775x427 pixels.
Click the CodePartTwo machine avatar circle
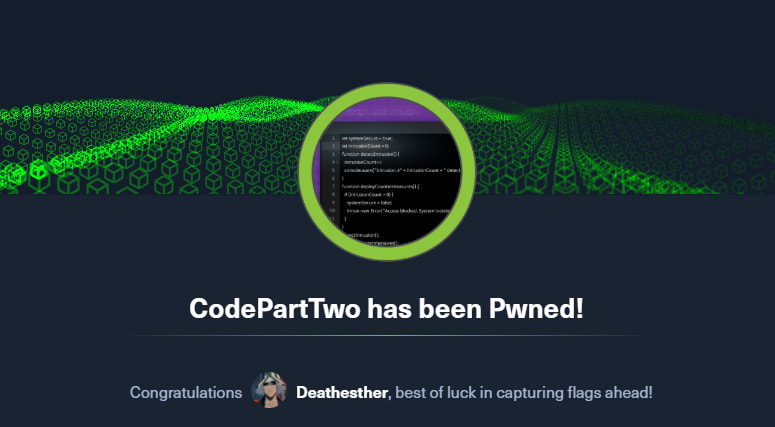click(387, 171)
